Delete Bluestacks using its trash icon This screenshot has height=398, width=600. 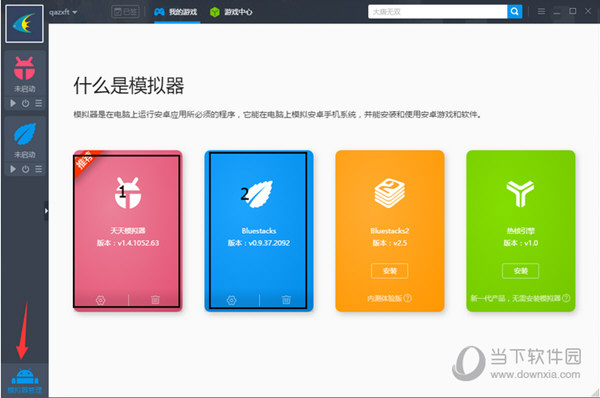pyautogui.click(x=286, y=300)
